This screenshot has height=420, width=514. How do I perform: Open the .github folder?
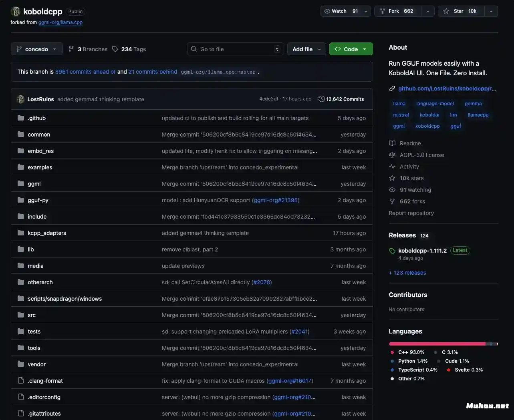[36, 118]
